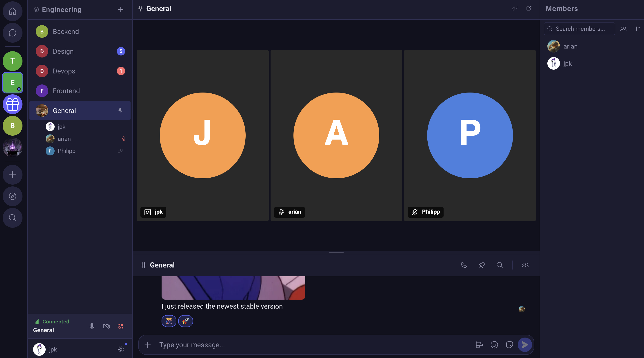Screen dimensions: 644x358
Task: Open the emoji picker
Action: (x=494, y=345)
